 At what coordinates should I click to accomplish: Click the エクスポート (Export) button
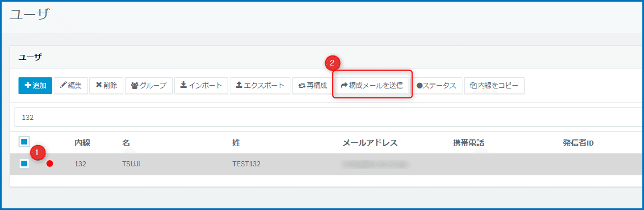click(260, 86)
